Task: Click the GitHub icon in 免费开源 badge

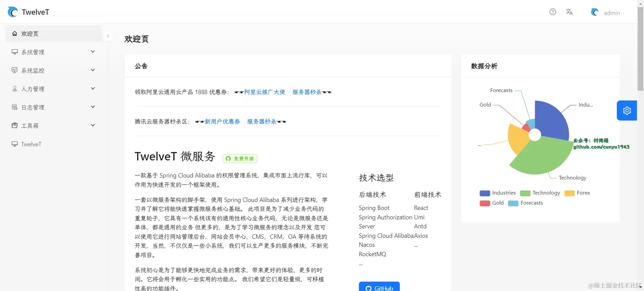Action: (228, 159)
